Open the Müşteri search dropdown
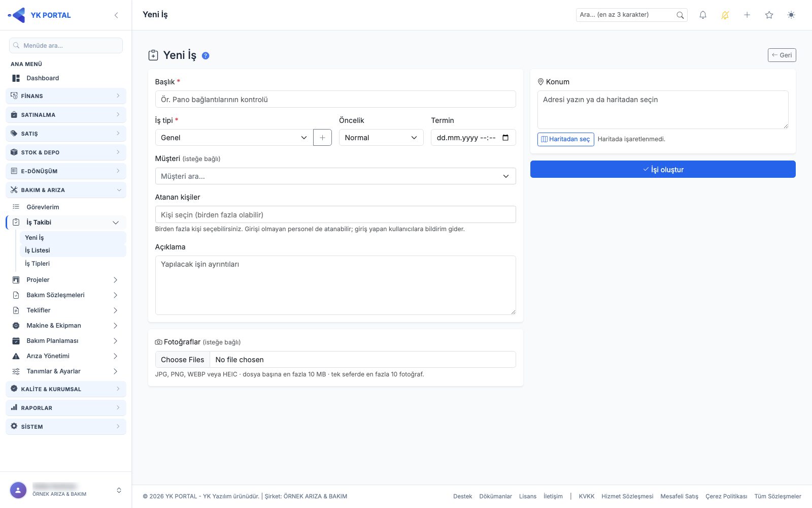 [335, 176]
